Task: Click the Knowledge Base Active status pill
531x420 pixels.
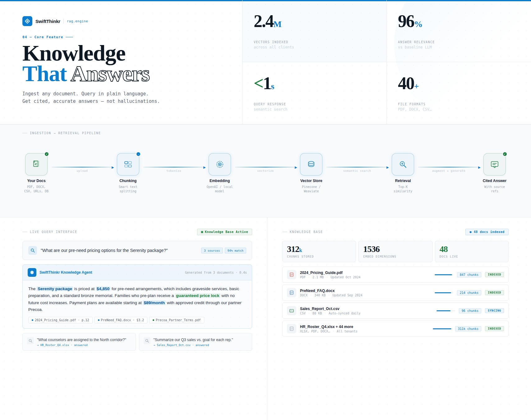Action: click(224, 232)
